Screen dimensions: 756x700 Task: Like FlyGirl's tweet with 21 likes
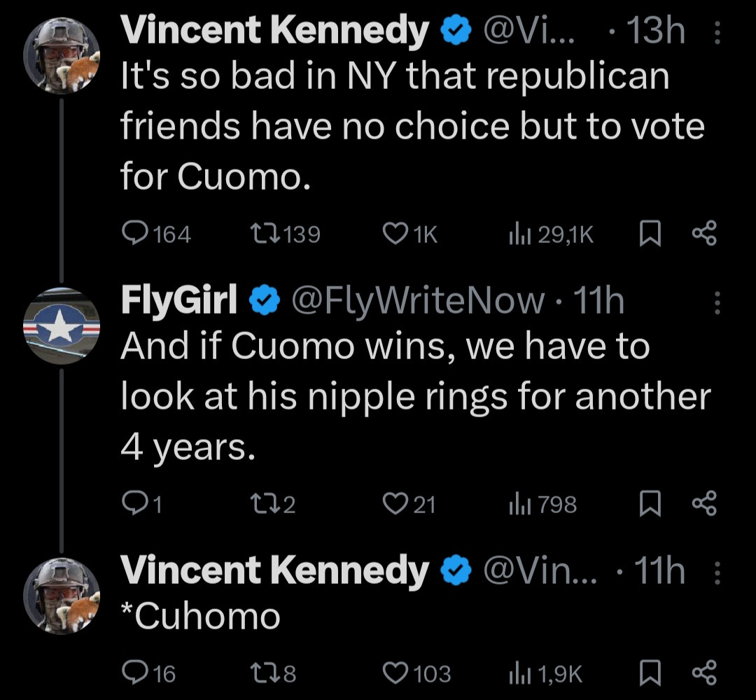click(x=395, y=504)
